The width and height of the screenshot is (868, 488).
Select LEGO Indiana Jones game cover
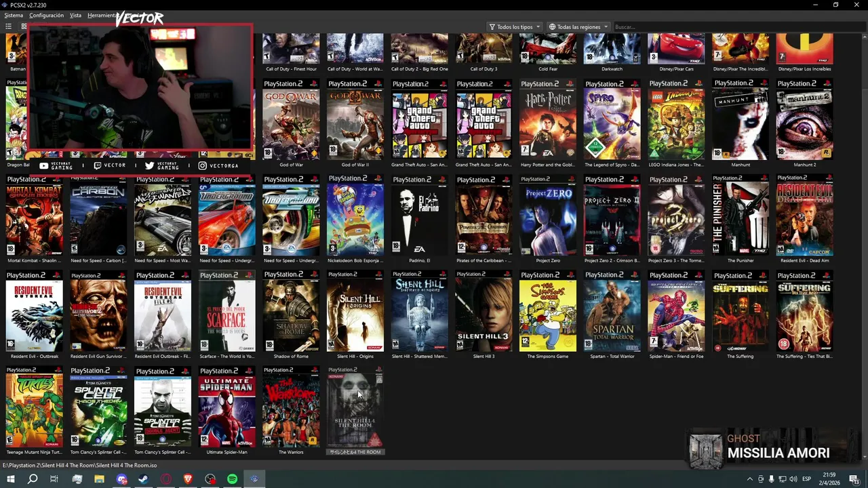[x=676, y=120]
